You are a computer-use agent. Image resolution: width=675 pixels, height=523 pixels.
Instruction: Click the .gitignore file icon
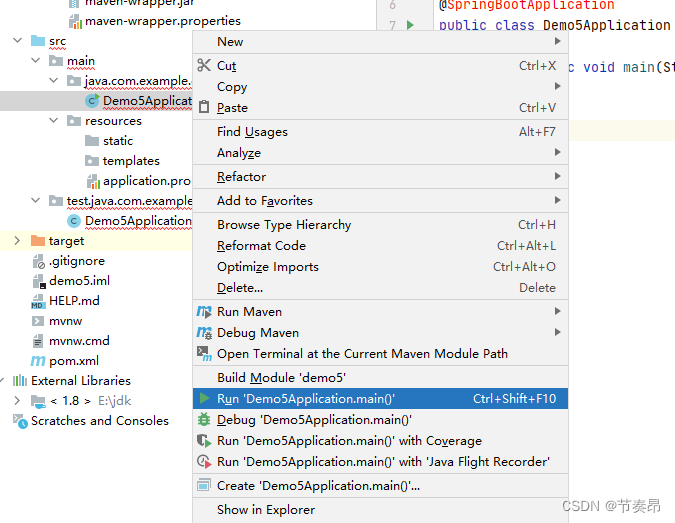(38, 261)
